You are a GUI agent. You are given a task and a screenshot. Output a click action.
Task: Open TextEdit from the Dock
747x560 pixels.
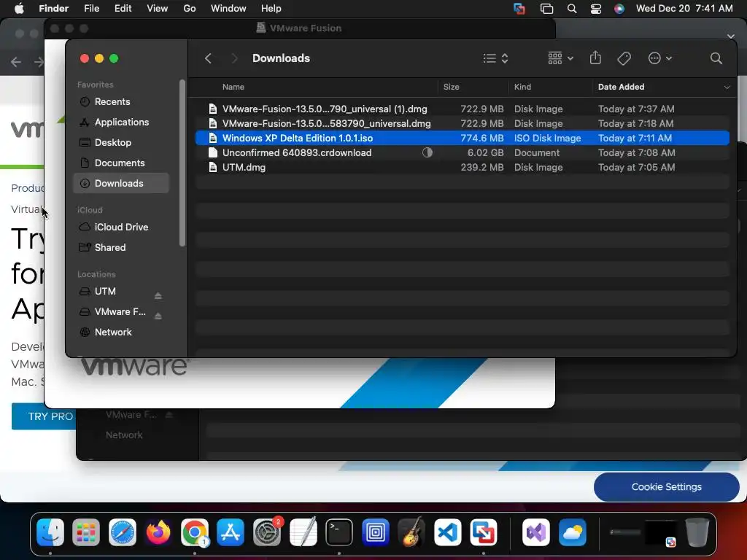(x=303, y=532)
